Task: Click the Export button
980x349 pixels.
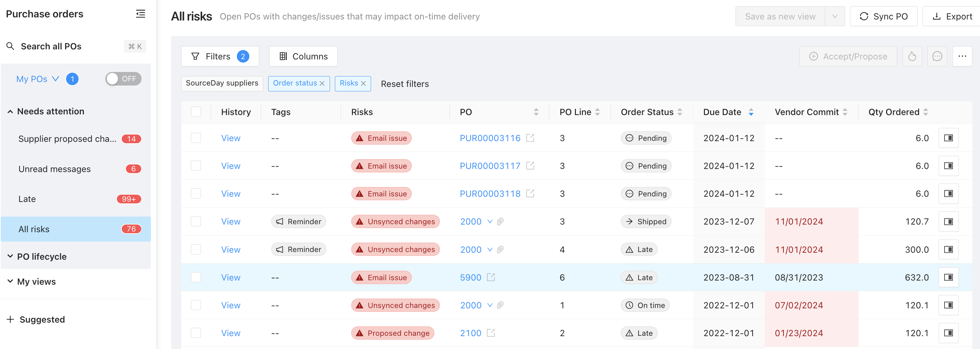Action: [952, 16]
